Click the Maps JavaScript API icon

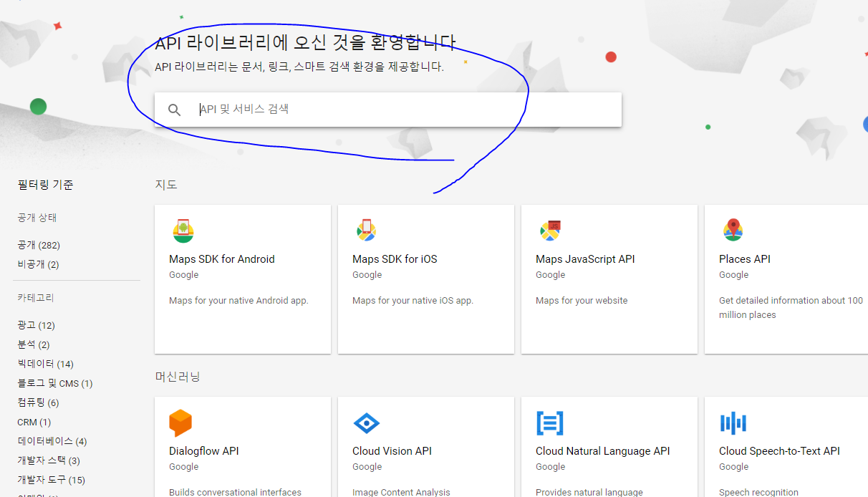pyautogui.click(x=550, y=231)
